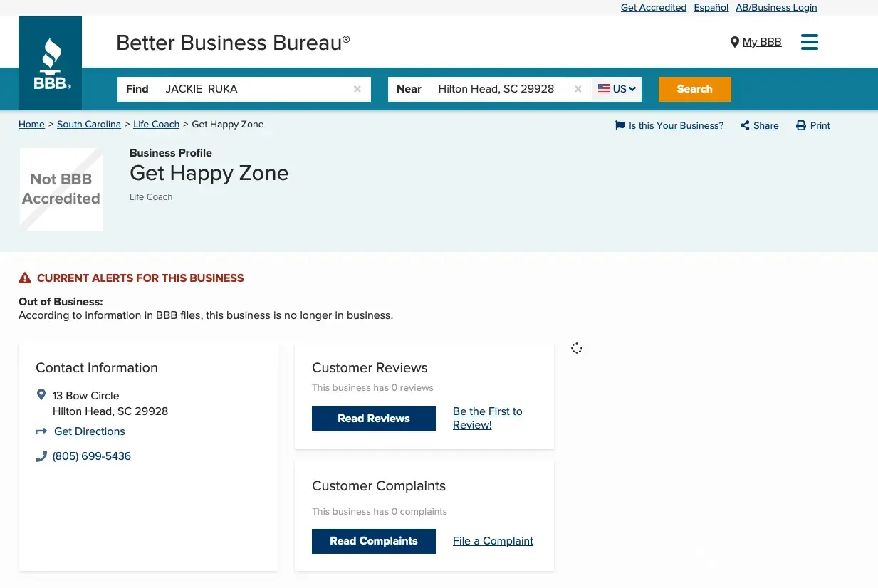Click the My BBB location pin icon
The image size is (878, 588).
pos(735,43)
